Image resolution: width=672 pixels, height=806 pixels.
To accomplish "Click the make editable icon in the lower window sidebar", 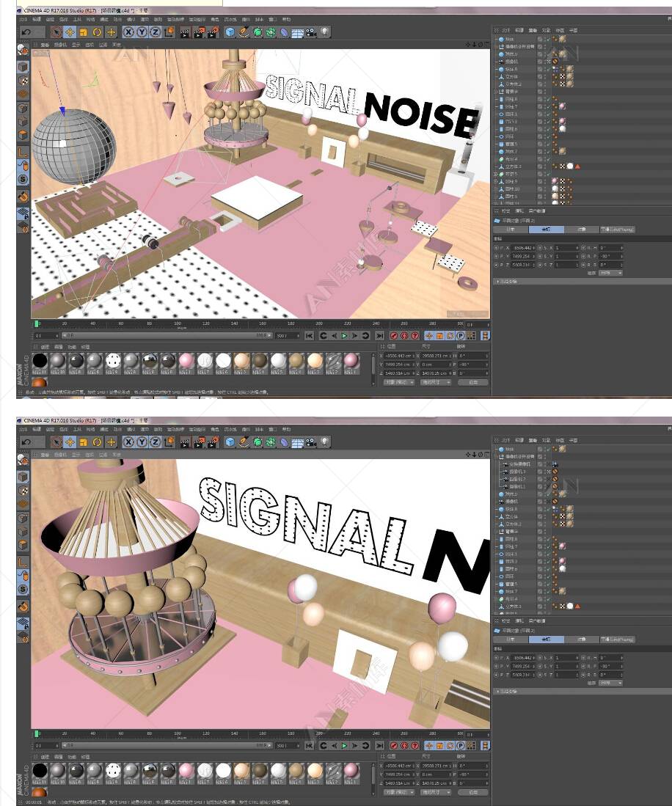I will tap(23, 459).
